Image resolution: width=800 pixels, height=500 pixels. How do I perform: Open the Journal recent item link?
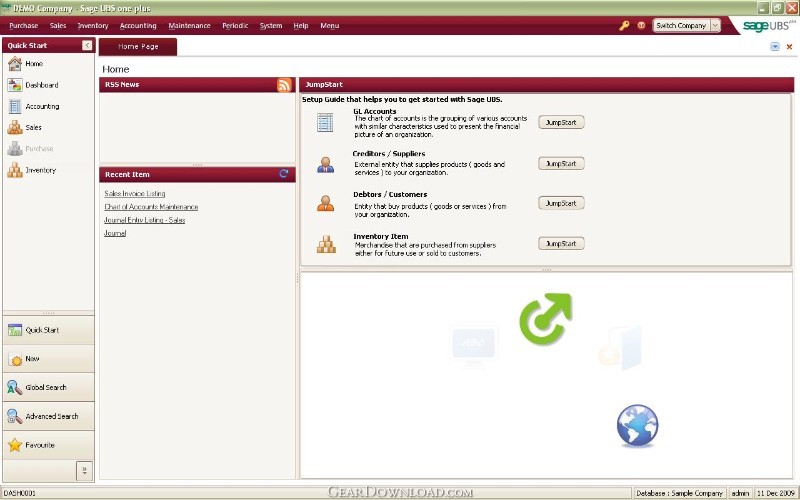click(115, 233)
